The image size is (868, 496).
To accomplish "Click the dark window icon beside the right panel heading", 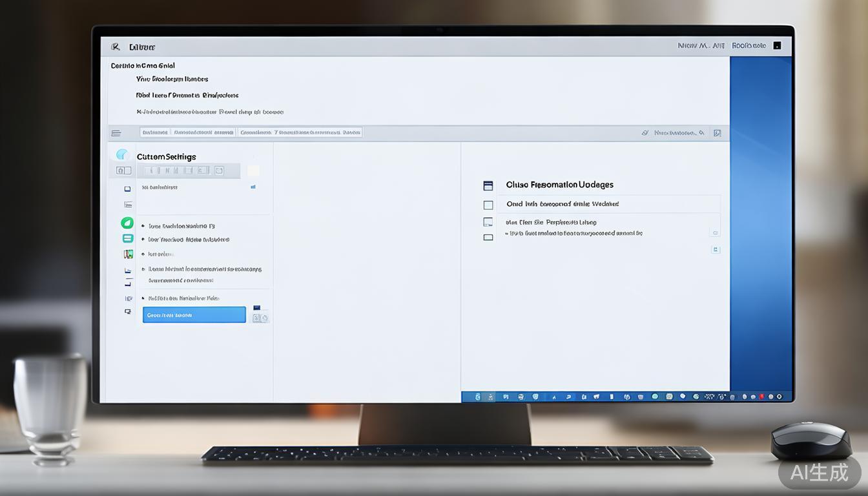I will point(488,186).
